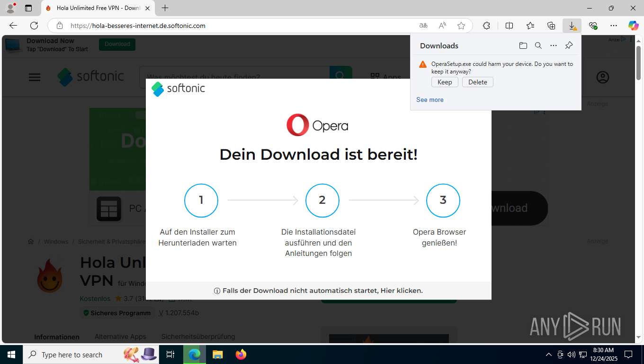Screen dimensions: 644x364
Task: Open the notification center icon
Action: 628,355
